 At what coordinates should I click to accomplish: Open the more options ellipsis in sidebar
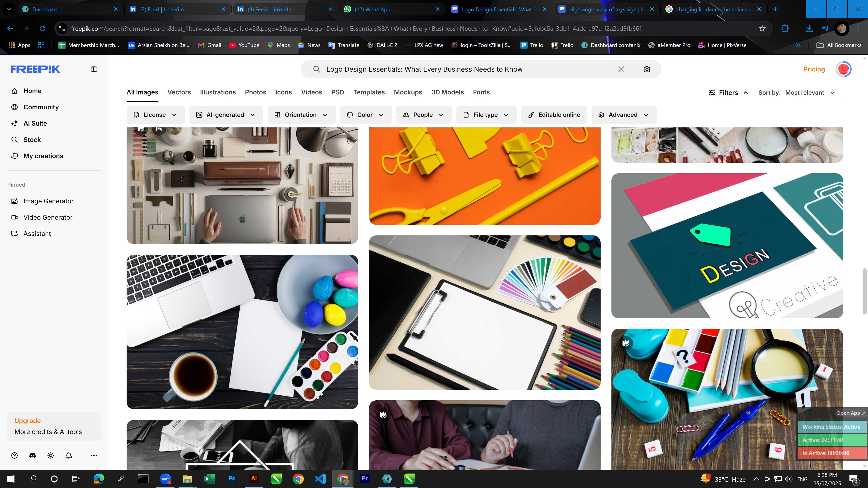[94, 455]
